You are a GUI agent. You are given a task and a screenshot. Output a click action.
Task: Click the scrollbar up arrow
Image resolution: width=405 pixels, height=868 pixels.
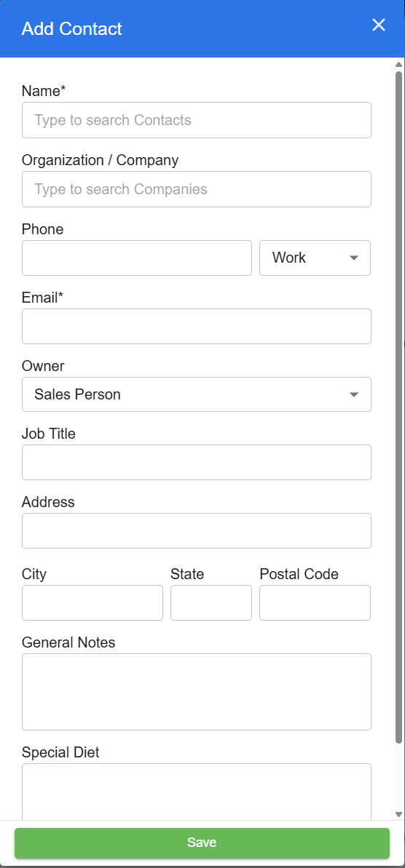coord(398,65)
